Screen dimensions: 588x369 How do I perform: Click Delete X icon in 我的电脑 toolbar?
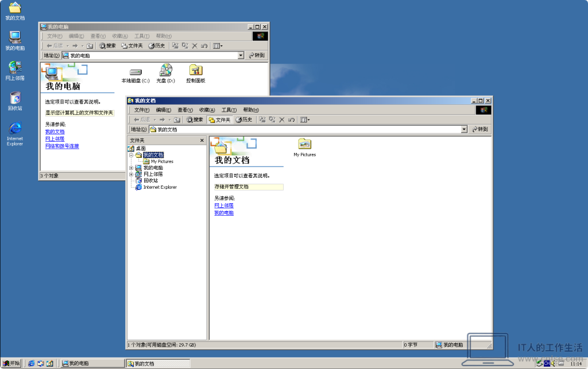pyautogui.click(x=195, y=46)
